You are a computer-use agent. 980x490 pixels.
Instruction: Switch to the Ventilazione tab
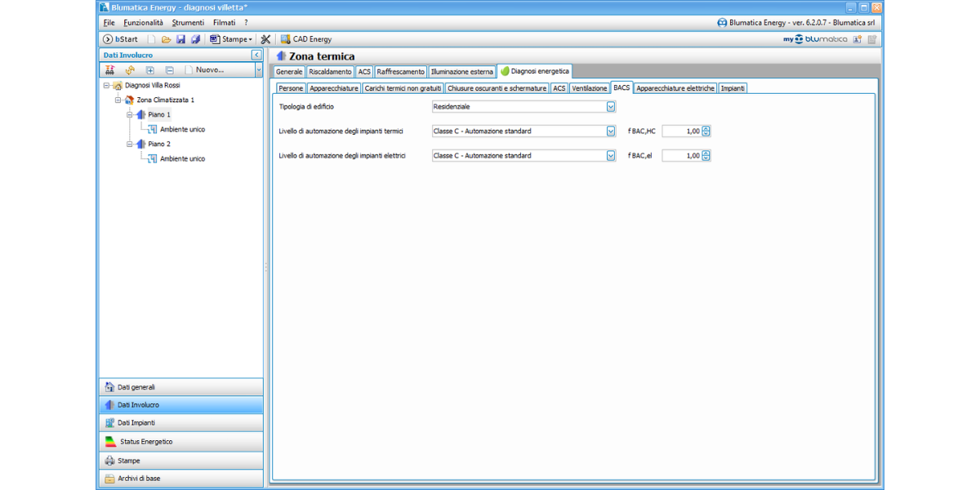[589, 88]
